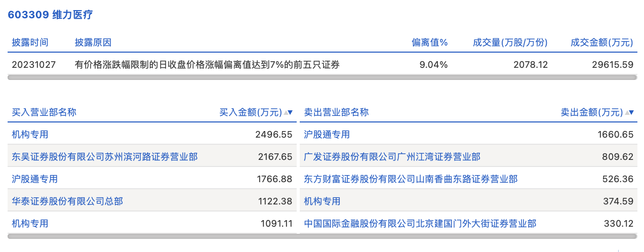Click the 卖出营业部名称 column header
The height and width of the screenshot is (252, 644).
coord(336,112)
